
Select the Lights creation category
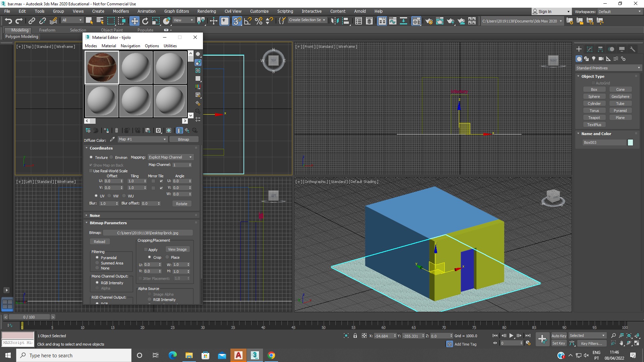pos(594,59)
